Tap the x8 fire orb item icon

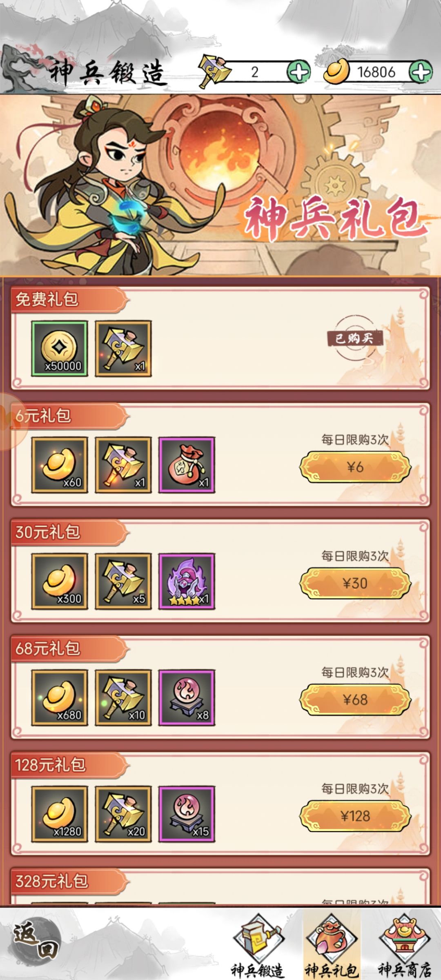tap(187, 697)
